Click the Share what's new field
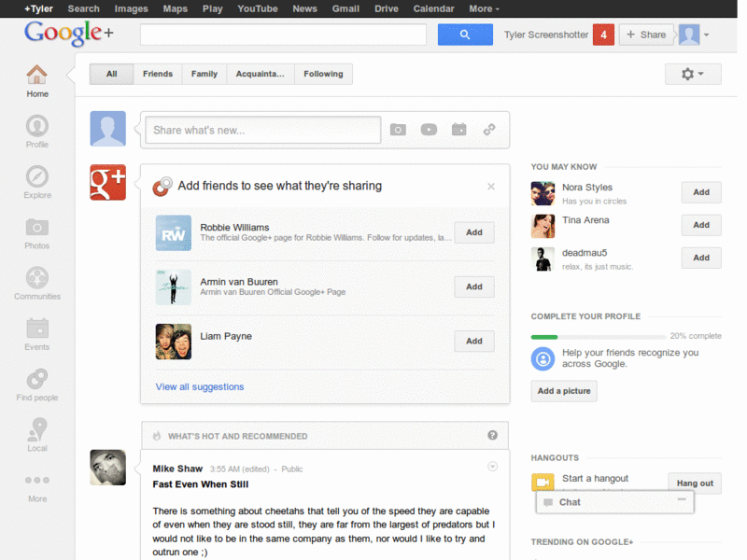The width and height of the screenshot is (747, 560). coord(263,130)
